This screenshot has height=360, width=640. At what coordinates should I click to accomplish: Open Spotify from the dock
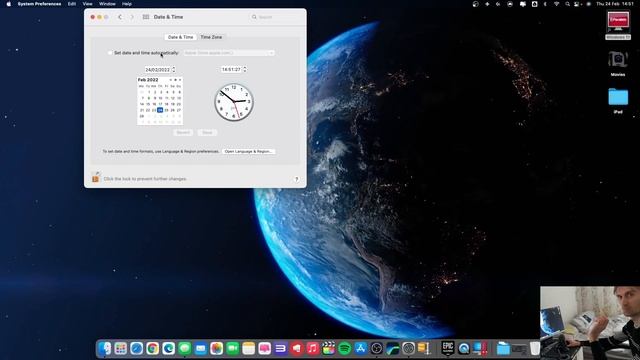(345, 348)
